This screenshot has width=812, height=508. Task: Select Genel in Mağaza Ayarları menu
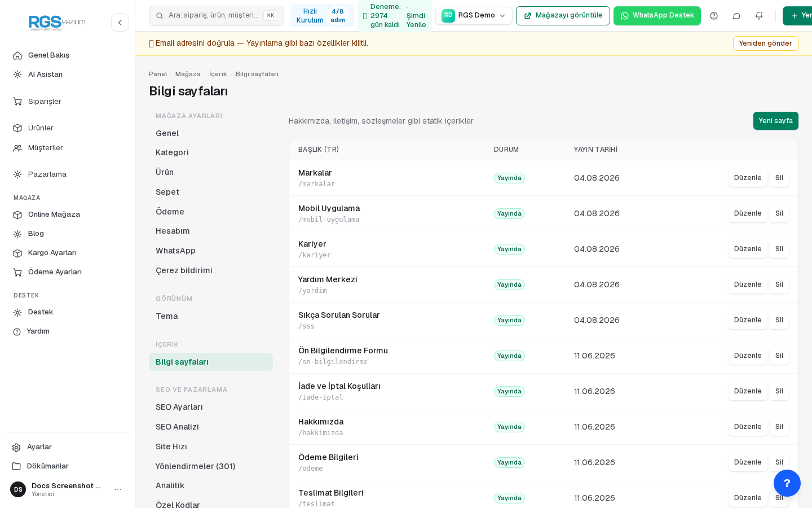click(211, 133)
